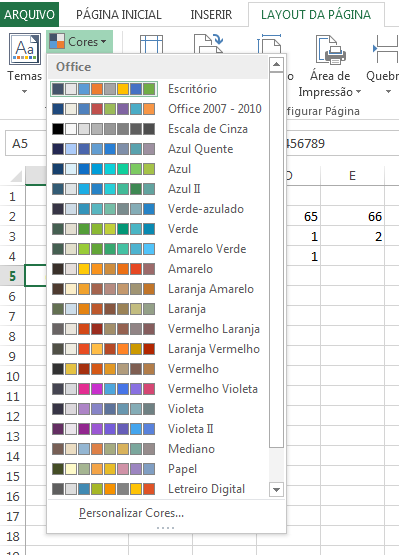Apply the Azul Quente color scheme
Screen dimensions: 399x555
pyautogui.click(x=158, y=149)
